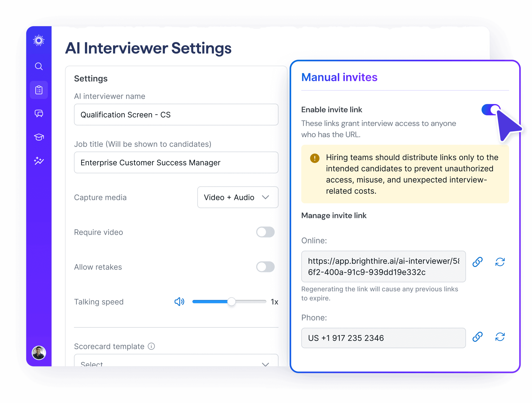Select the clipboard icon in sidebar
Viewport: 532px width, 403px height.
pos(39,90)
